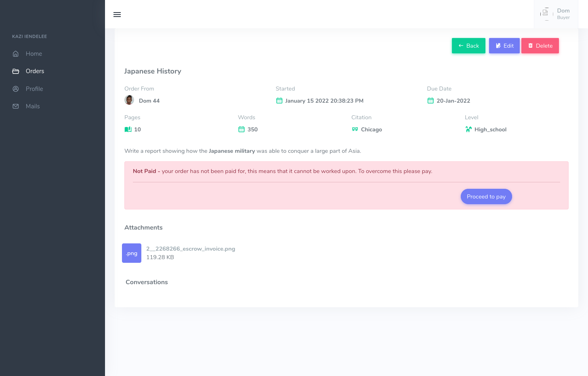Click the Proceed to pay button
588x376 pixels.
(x=486, y=196)
